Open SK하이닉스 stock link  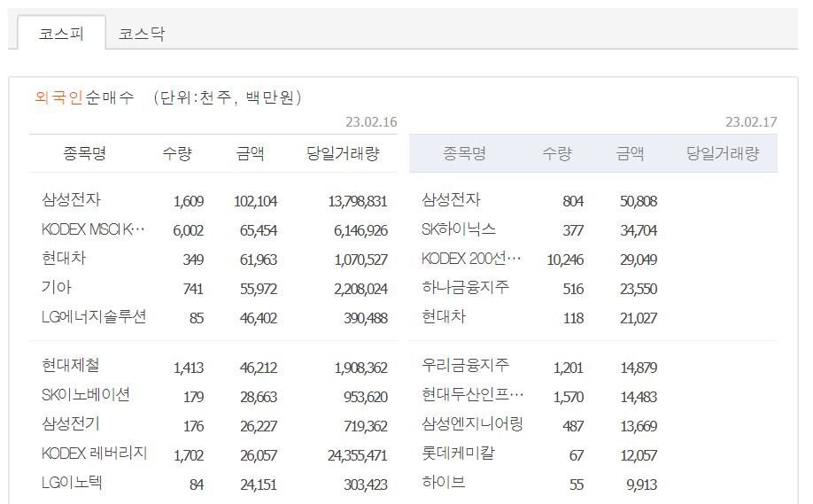pyautogui.click(x=459, y=229)
